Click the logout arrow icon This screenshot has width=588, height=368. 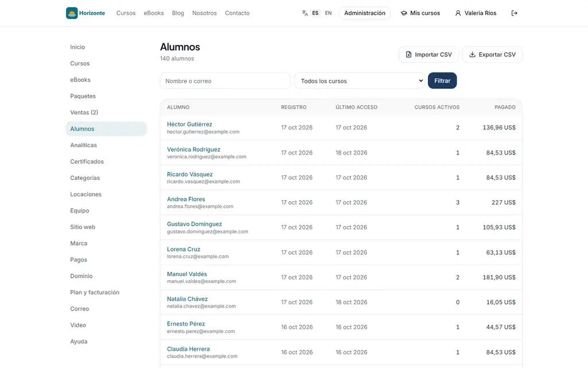click(x=514, y=13)
